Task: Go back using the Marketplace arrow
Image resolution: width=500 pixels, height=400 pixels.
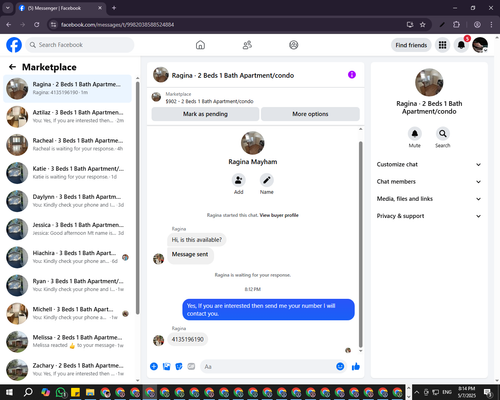Action: click(x=12, y=67)
